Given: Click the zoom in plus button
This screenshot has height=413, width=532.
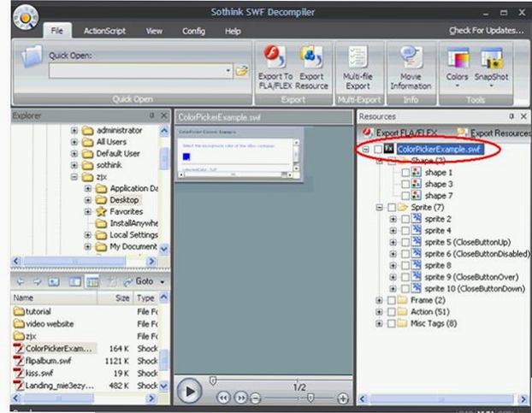Looking at the screenshot, I should pos(343,398).
